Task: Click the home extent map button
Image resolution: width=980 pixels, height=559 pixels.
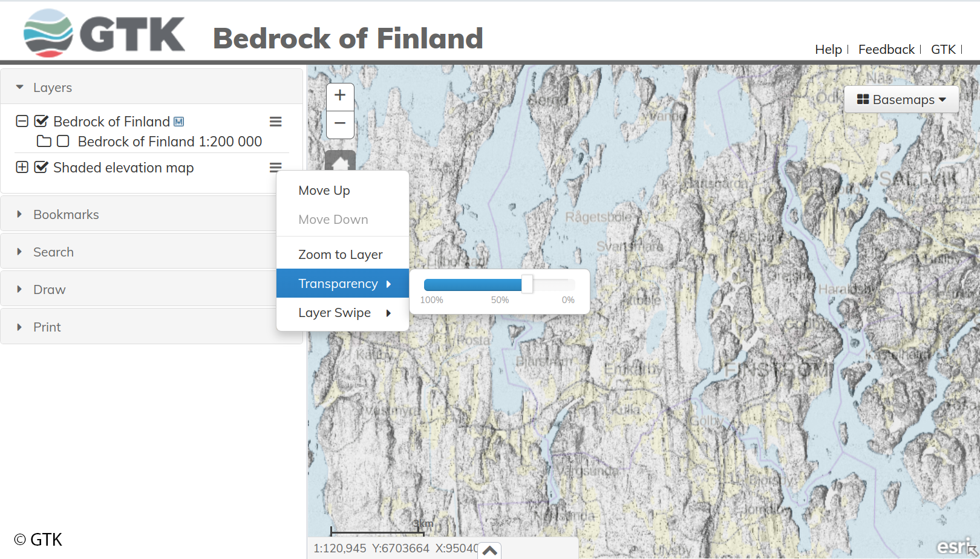Action: 340,162
